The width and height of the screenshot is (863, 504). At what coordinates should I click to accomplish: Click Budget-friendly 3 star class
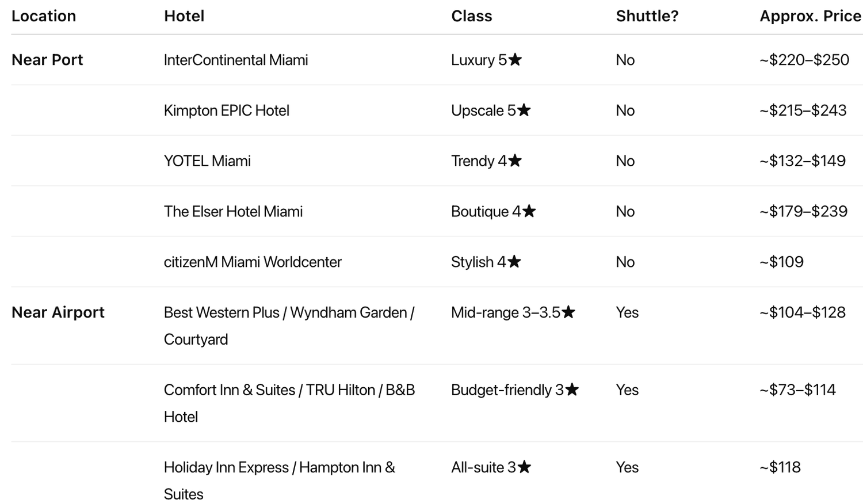coord(515,390)
